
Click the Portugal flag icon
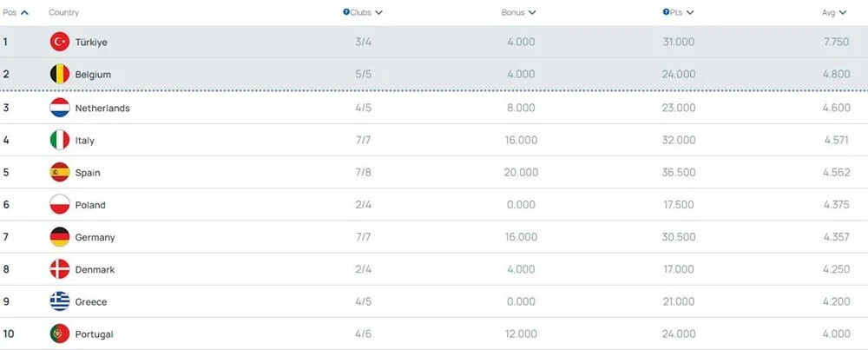click(x=60, y=333)
